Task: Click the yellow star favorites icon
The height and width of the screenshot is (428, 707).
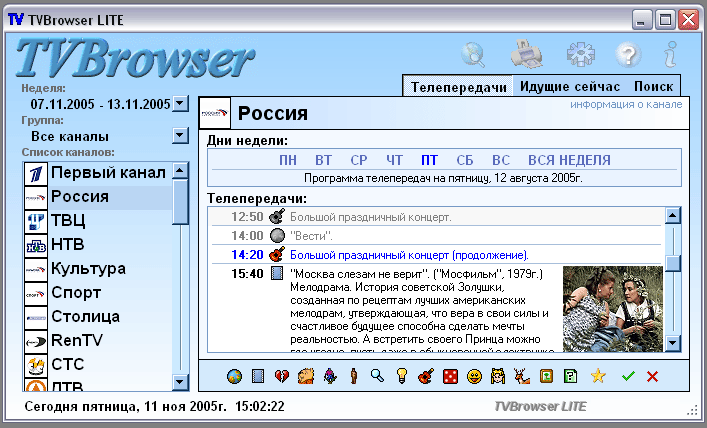Action: 598,376
